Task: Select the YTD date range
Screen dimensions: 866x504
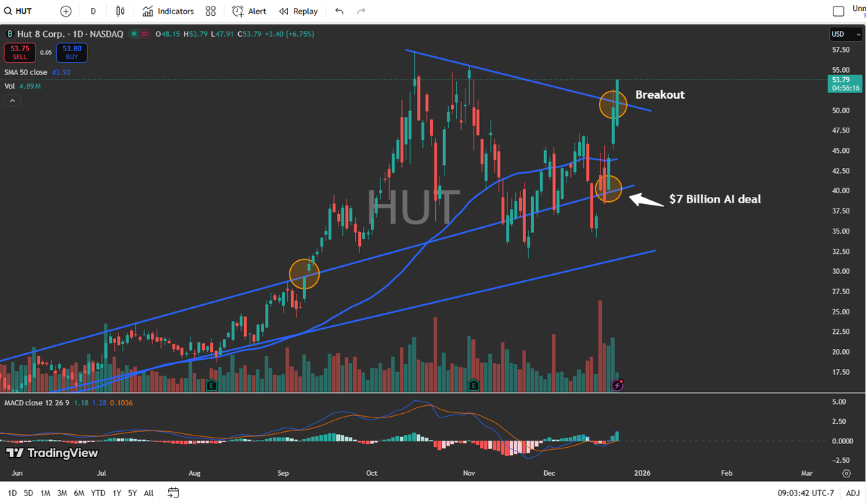Action: click(x=98, y=493)
